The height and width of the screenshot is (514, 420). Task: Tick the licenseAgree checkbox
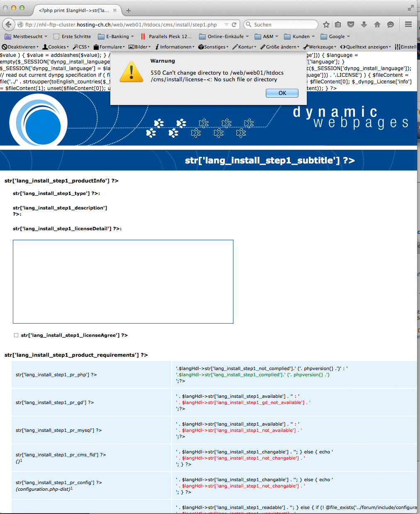click(16, 335)
